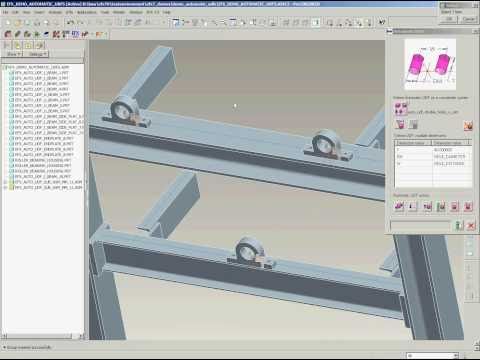Toggle no hidden display style
480x360 pixels.
click(x=305, y=23)
